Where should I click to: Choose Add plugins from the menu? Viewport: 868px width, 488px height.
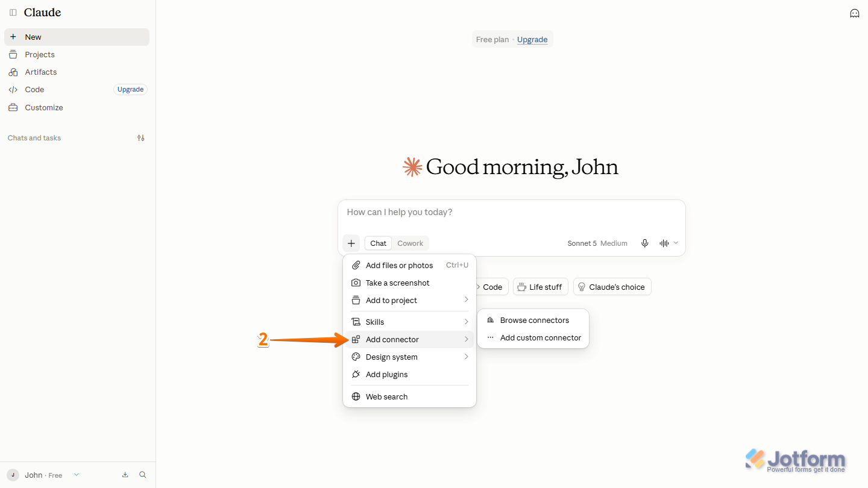click(409, 374)
